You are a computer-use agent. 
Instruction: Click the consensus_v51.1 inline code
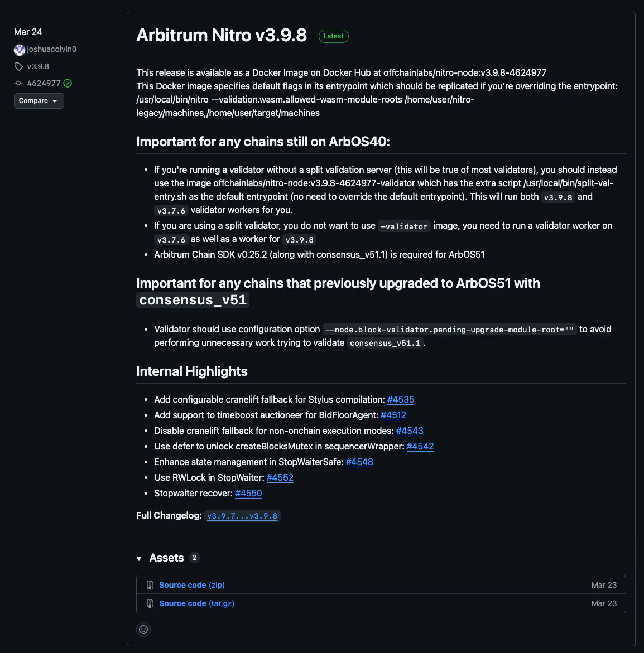[x=385, y=343]
